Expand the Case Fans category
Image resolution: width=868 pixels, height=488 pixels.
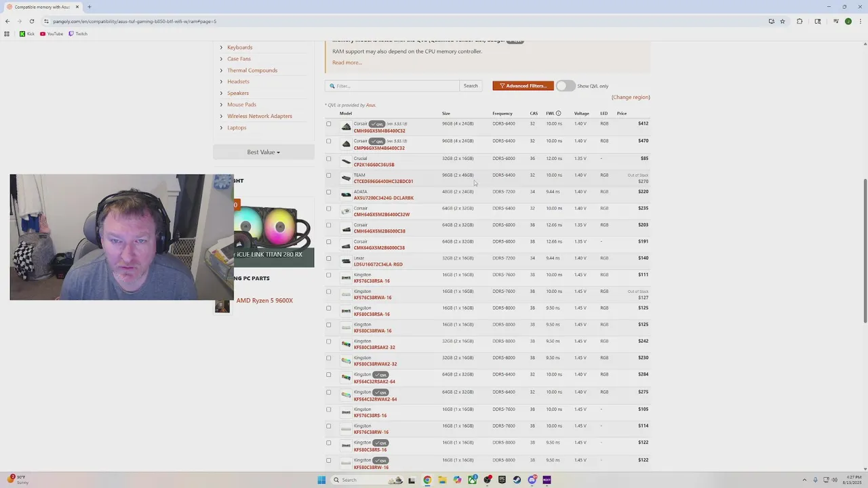[x=239, y=59]
